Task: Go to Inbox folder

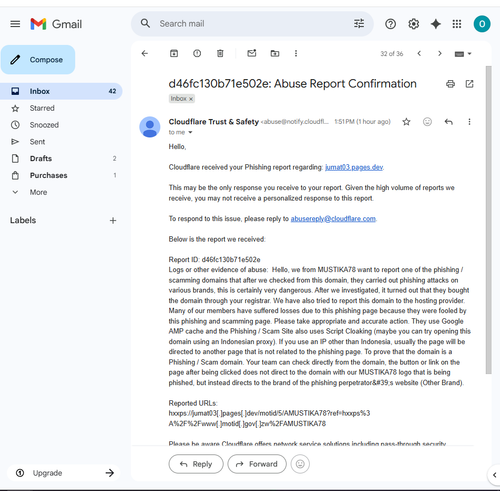Action: [61, 91]
